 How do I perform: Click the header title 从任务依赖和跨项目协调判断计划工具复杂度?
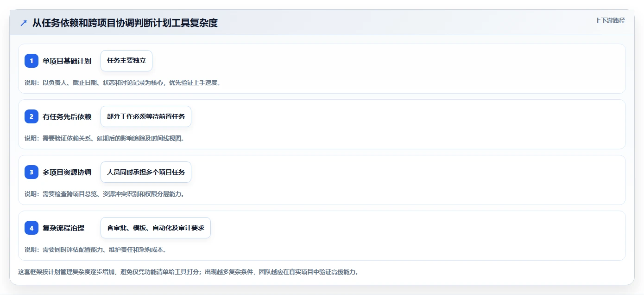(x=125, y=23)
